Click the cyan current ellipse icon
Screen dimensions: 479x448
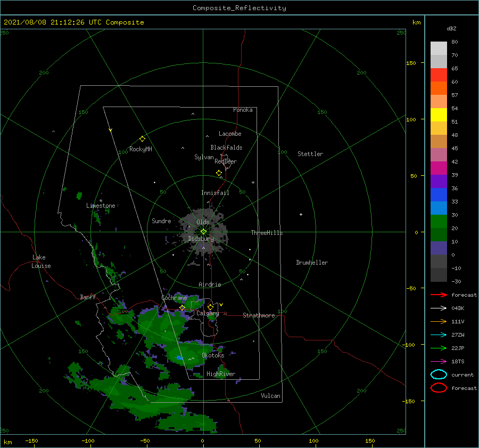(439, 374)
